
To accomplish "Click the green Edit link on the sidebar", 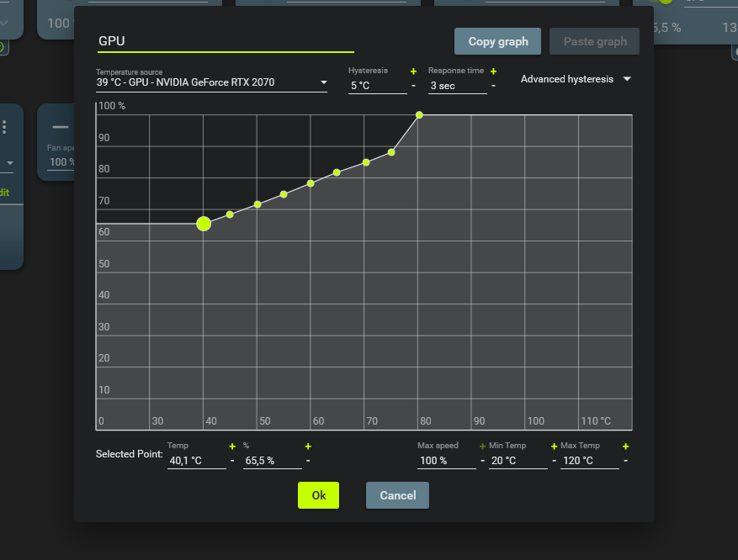I will coord(4,192).
